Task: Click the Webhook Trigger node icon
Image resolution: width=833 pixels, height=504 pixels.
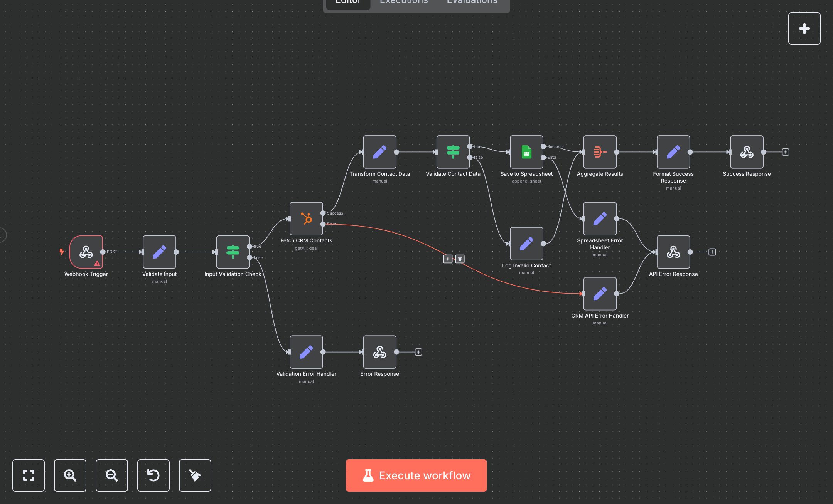Action: click(86, 252)
